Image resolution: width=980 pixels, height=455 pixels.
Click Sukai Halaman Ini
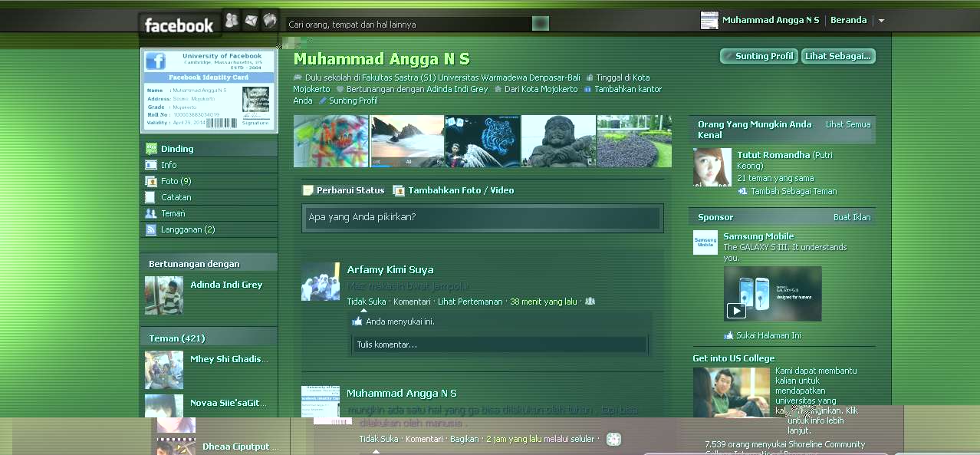pyautogui.click(x=768, y=335)
